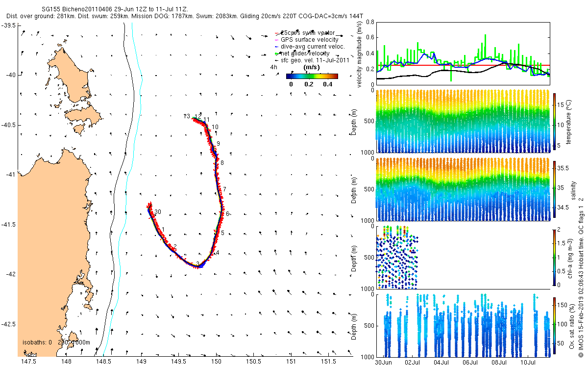Click the temperature section 'Depth (m)' axis label

pos(355,121)
